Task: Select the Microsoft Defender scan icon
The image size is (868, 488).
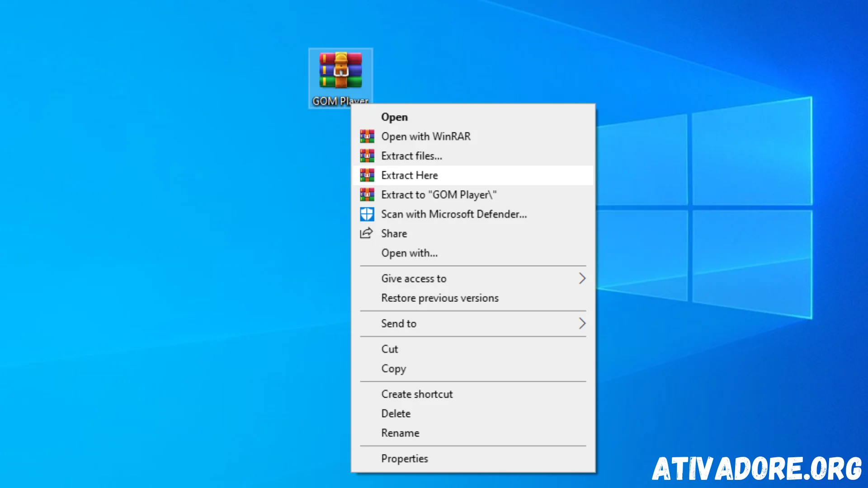Action: coord(366,214)
